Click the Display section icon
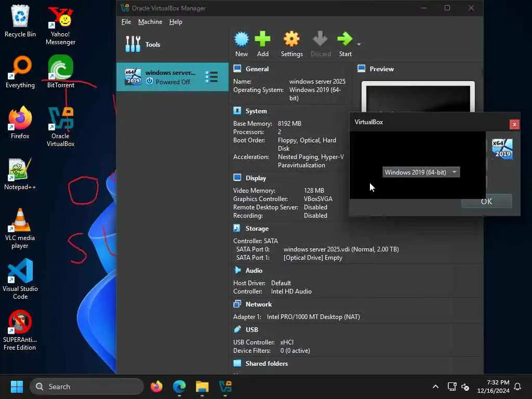Viewport: 532px width, 399px height. 237,178
